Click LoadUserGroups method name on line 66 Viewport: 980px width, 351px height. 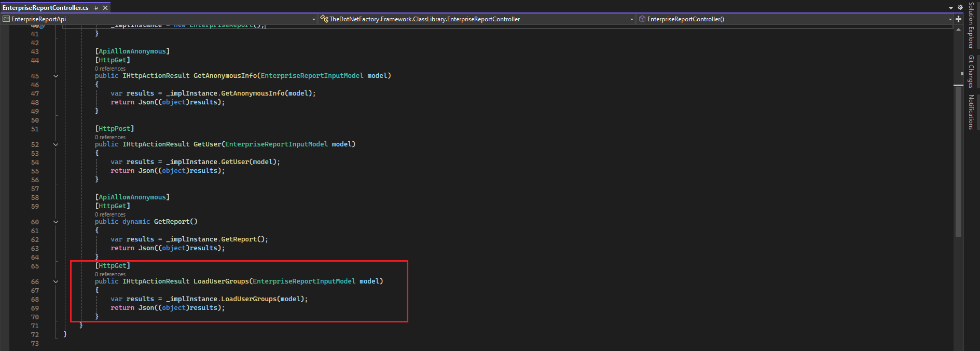tap(222, 281)
